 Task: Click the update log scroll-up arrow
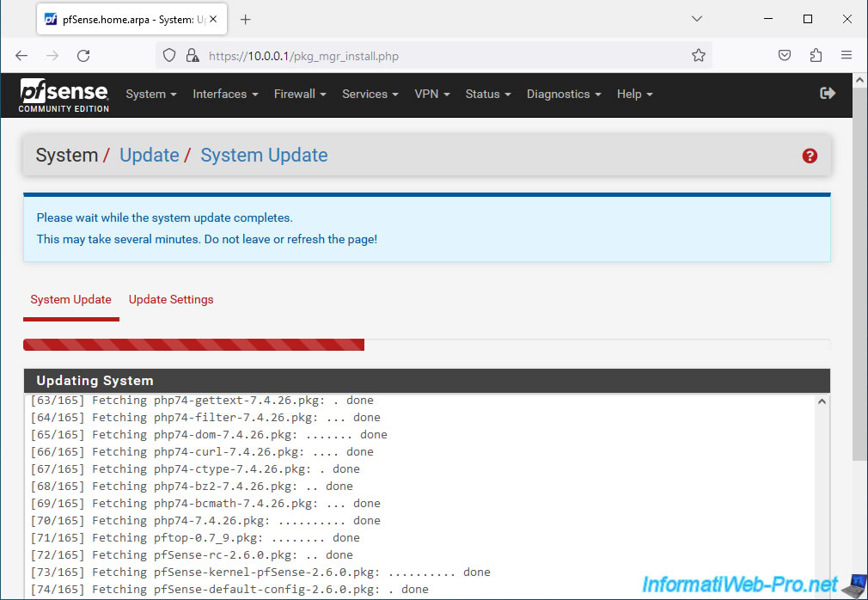822,401
